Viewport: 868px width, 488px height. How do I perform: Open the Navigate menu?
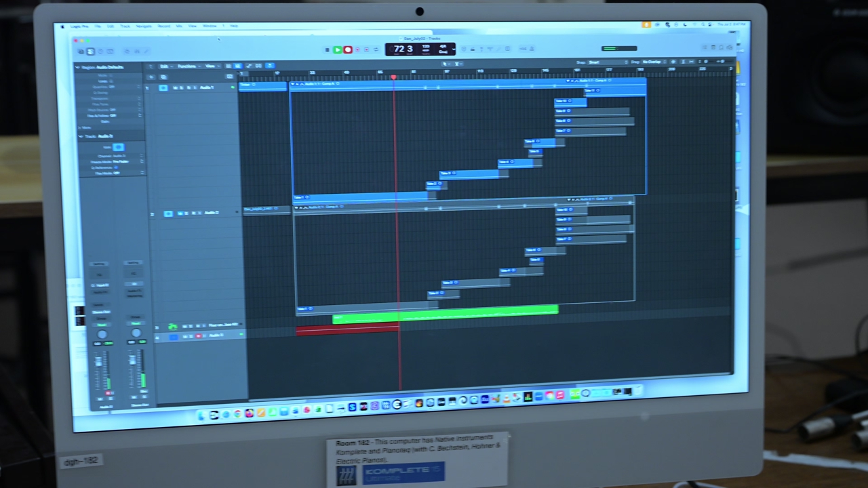tap(144, 26)
